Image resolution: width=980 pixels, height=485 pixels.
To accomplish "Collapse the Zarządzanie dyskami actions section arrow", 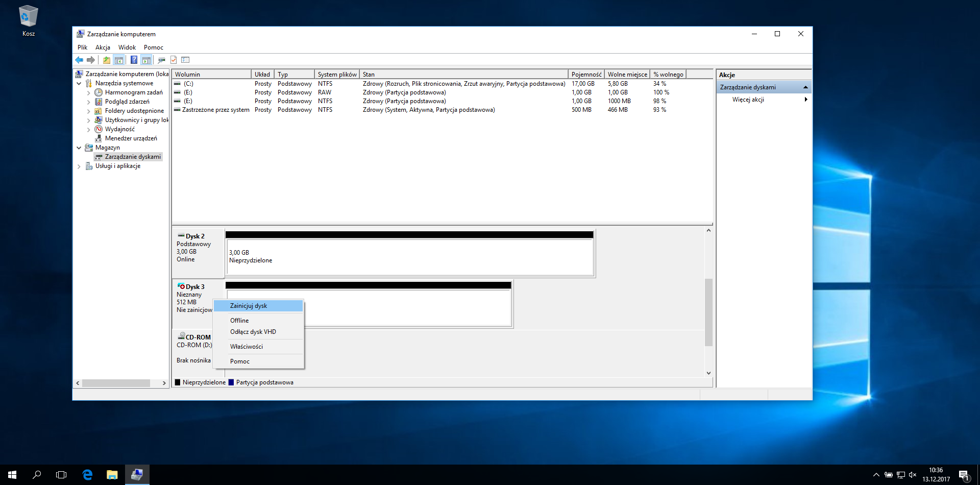I will click(x=805, y=87).
